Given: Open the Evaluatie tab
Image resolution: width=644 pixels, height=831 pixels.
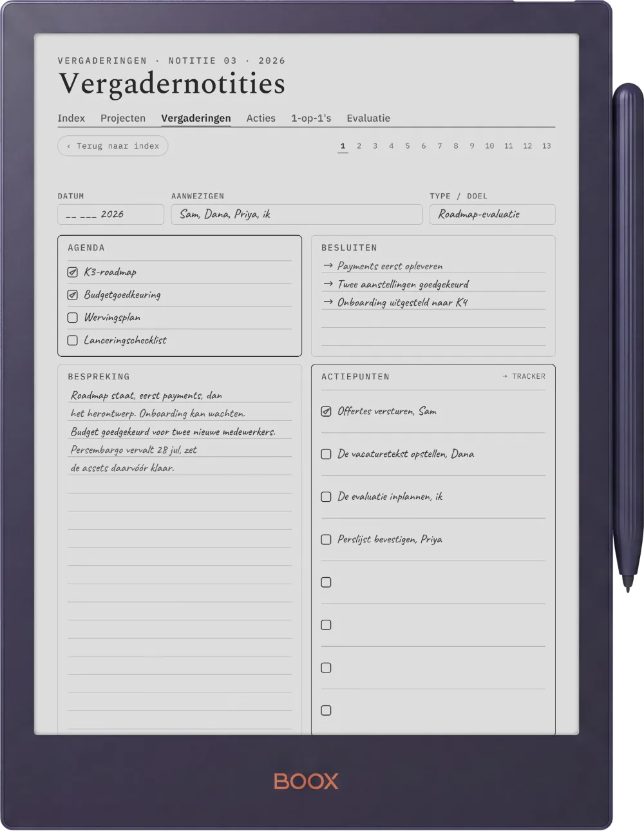Looking at the screenshot, I should 368,118.
